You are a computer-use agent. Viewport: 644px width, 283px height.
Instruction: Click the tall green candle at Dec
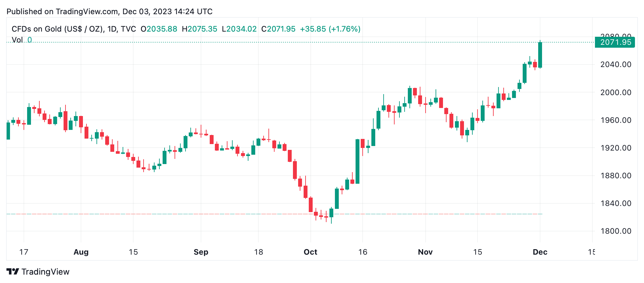(x=540, y=55)
